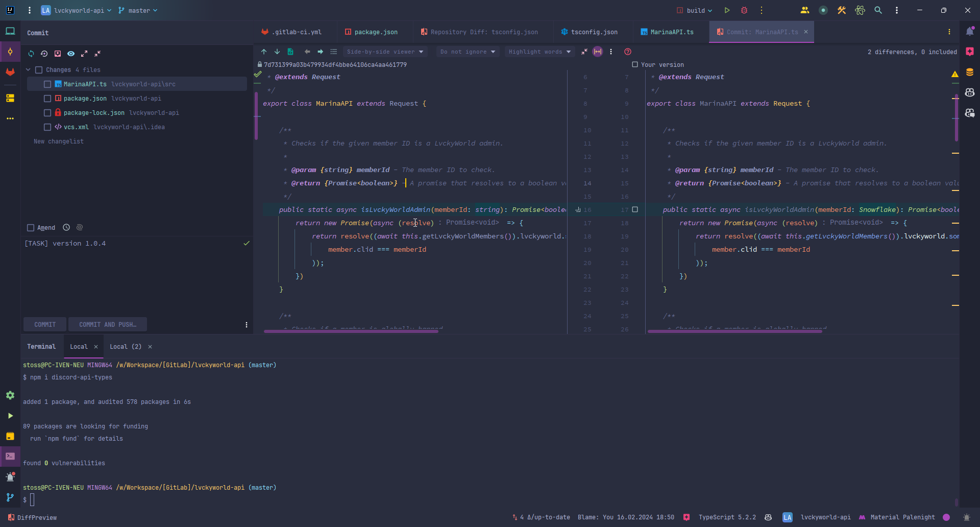Open the master branch dropdown
This screenshot has width=980, height=527.
click(x=138, y=10)
